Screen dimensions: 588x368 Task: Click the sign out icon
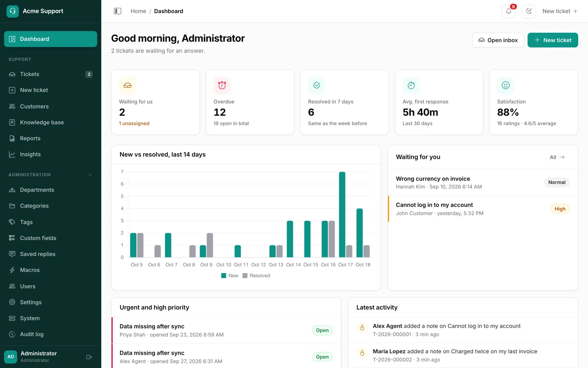[89, 357]
